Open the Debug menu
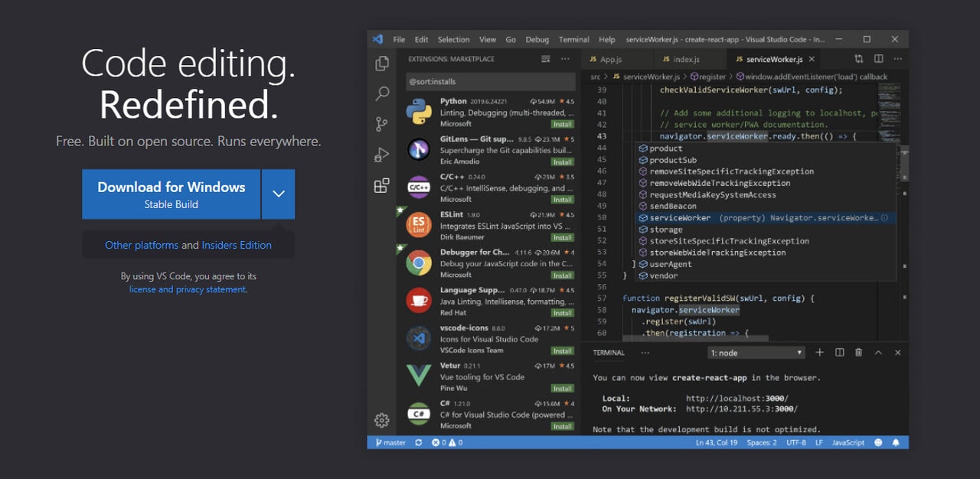Image resolution: width=980 pixels, height=479 pixels. [x=537, y=40]
